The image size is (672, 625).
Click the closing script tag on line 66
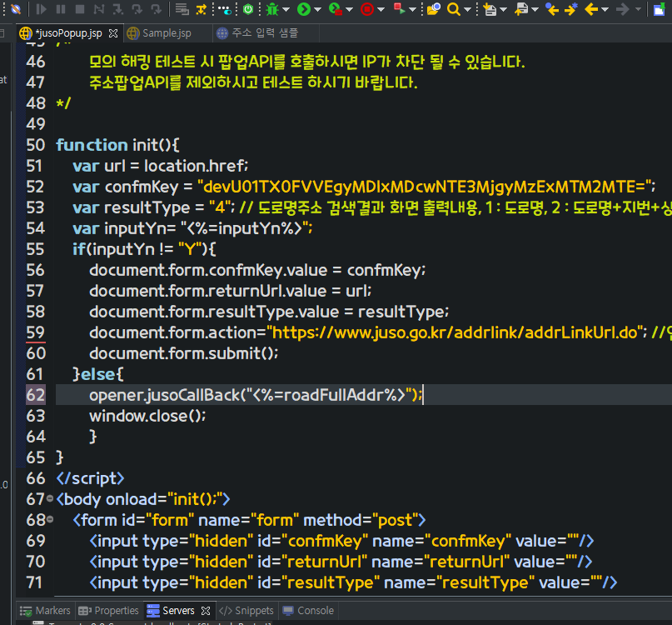tap(91, 478)
